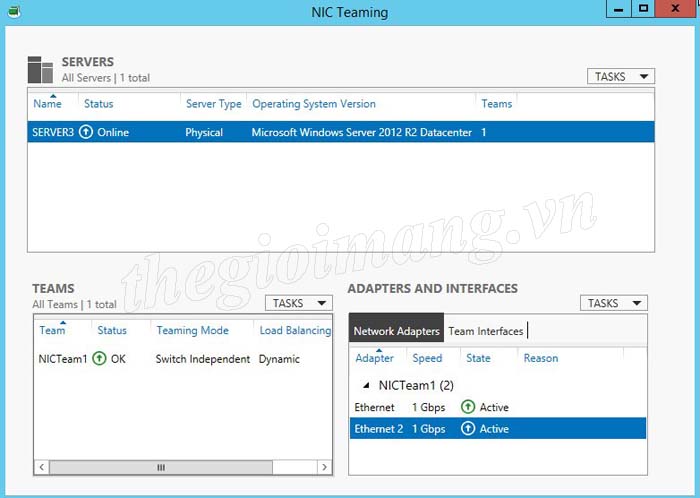Sort teams by Teaming Mode column

pos(192,330)
